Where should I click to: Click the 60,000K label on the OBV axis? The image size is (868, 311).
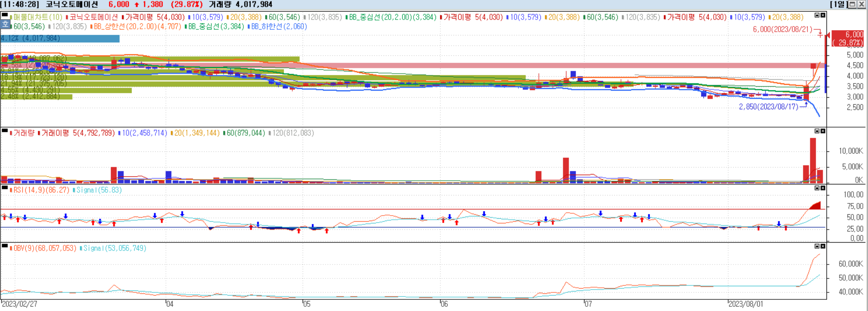(851, 264)
